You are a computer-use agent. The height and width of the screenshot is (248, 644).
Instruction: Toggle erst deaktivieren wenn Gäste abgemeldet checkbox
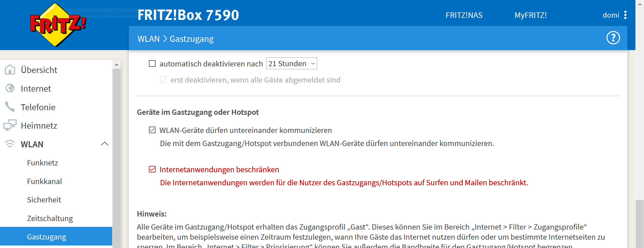click(x=163, y=80)
